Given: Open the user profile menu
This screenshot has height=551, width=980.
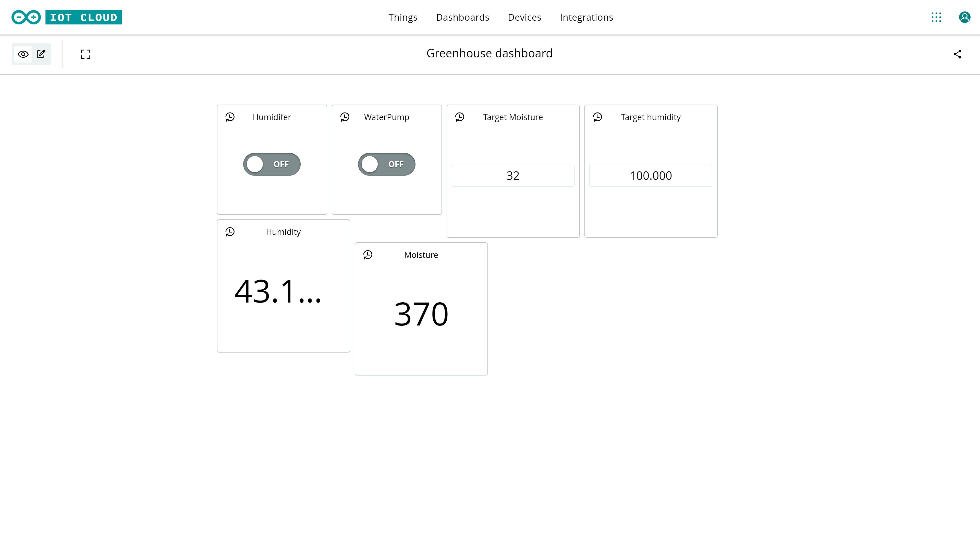Looking at the screenshot, I should pos(964,18).
